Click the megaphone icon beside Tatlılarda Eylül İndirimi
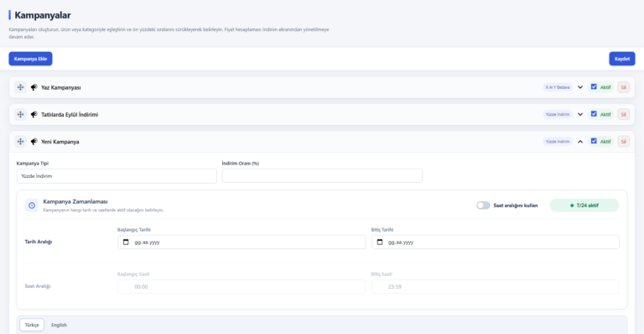 (34, 114)
